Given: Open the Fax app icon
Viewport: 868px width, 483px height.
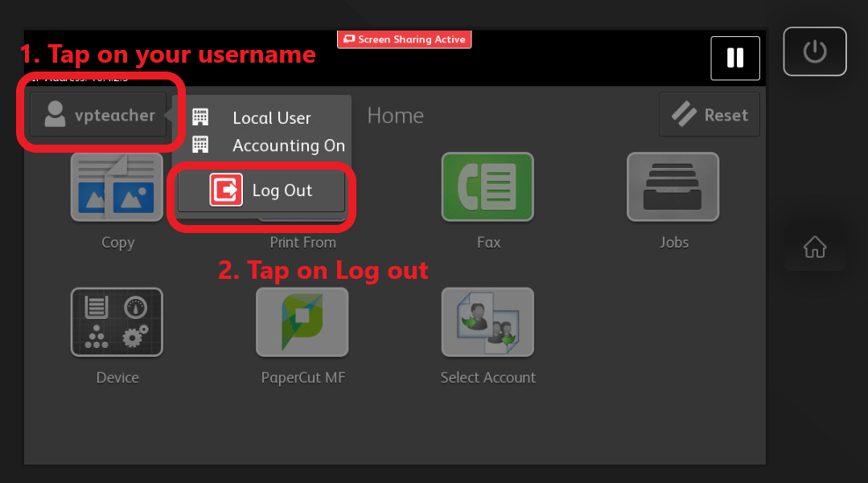Looking at the screenshot, I should (487, 187).
